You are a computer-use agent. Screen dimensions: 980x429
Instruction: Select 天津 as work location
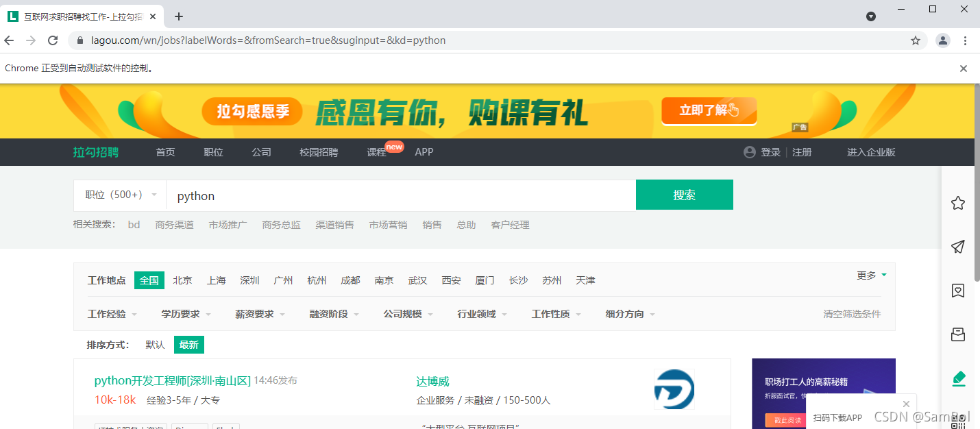coord(586,280)
